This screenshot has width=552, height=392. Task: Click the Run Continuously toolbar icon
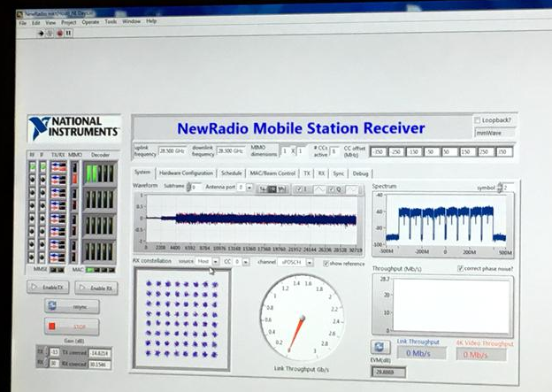[50, 34]
